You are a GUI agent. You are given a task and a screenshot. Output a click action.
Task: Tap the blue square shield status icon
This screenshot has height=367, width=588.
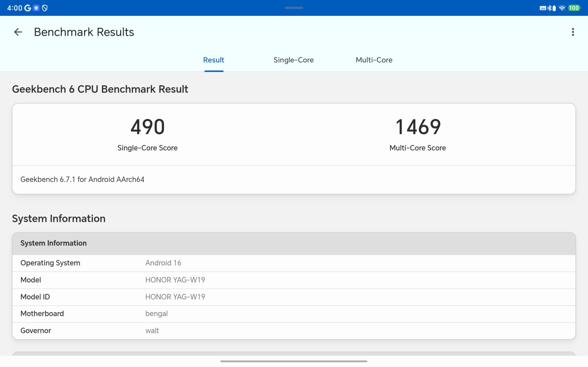click(36, 8)
